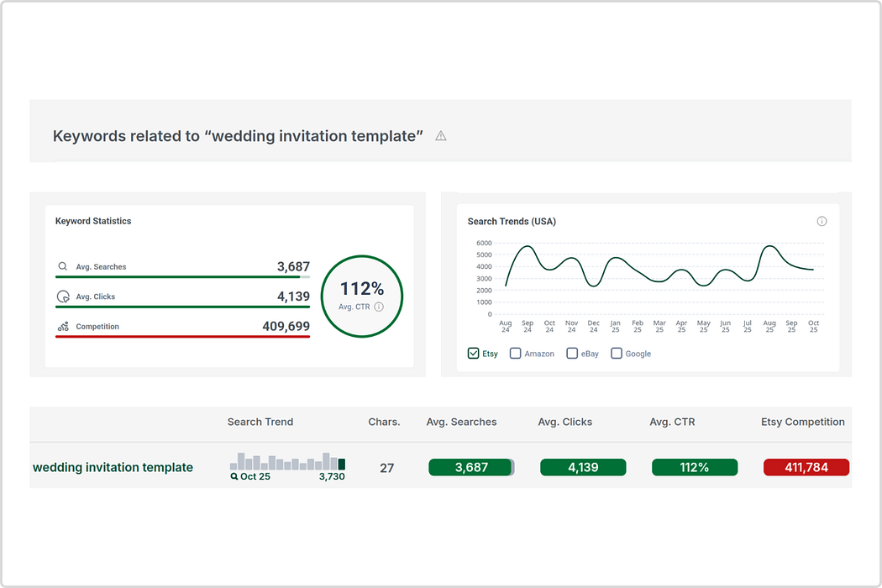
Task: Sort by the Search Trend column header
Action: click(x=260, y=422)
